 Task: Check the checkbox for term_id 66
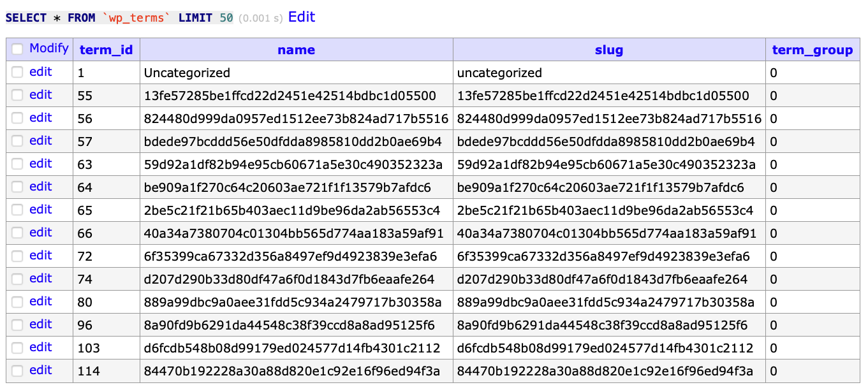pos(17,233)
